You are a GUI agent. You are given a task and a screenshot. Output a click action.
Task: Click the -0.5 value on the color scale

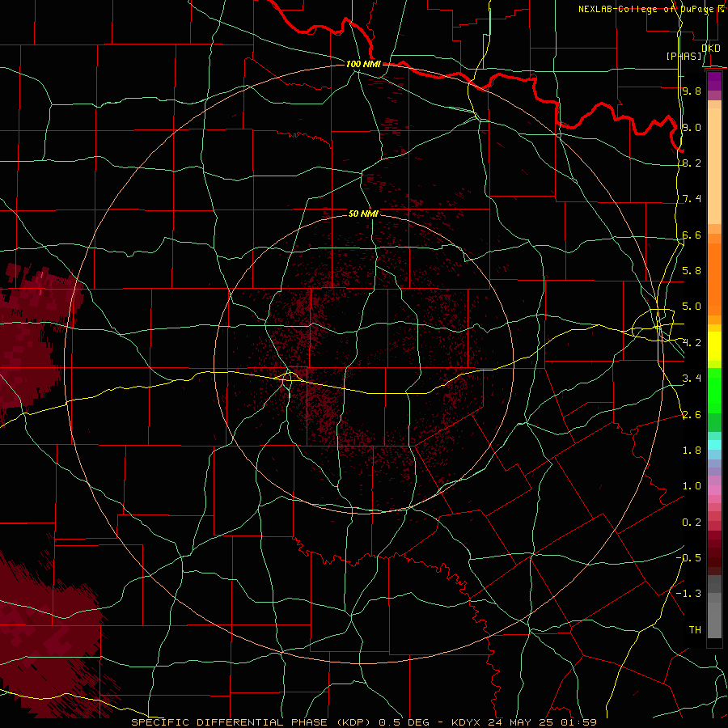[688, 558]
